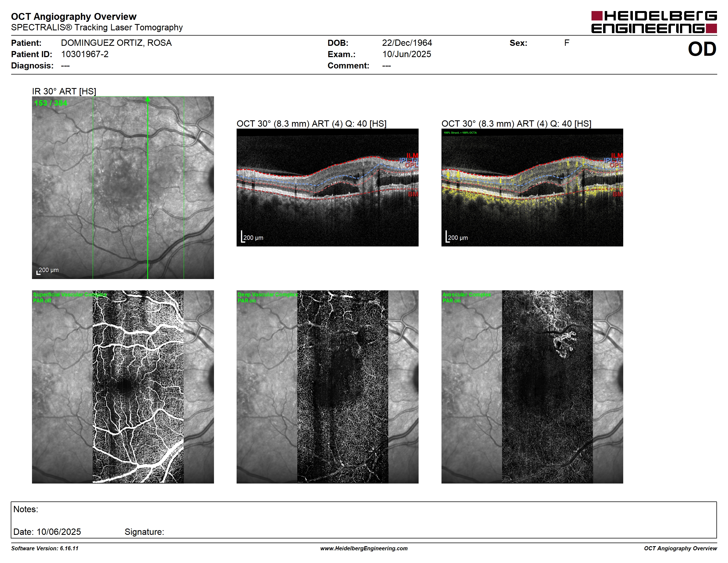Open the www.HeidelbergEngineering.com link
This screenshot has height=563, width=728.
pyautogui.click(x=364, y=548)
